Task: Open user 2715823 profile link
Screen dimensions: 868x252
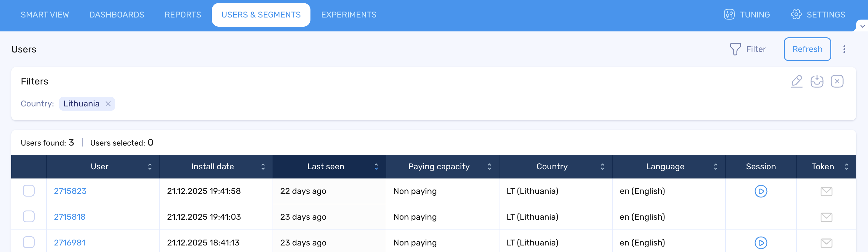Action: click(x=70, y=191)
